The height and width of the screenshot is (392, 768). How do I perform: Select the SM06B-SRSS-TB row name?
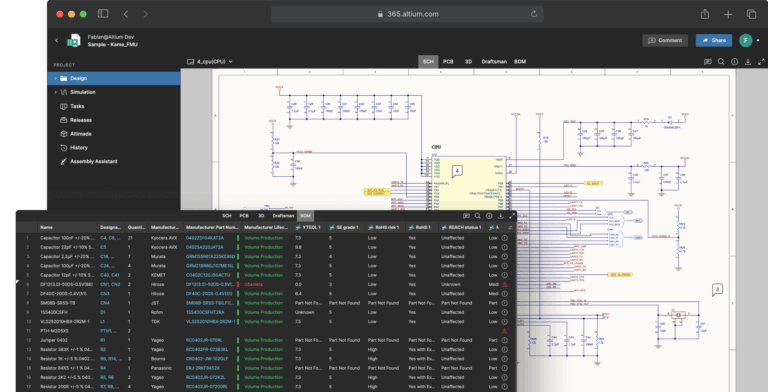57,303
